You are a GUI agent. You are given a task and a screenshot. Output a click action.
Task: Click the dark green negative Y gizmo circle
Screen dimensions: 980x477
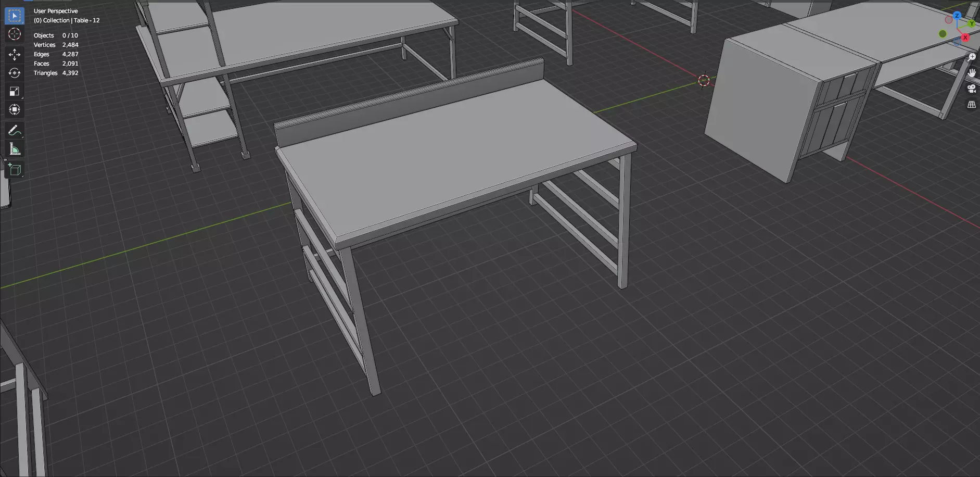click(x=943, y=34)
